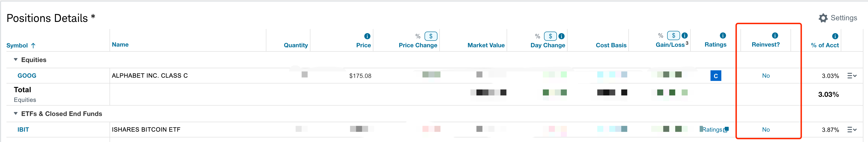The width and height of the screenshot is (868, 142).
Task: Open the Settings gear icon
Action: [823, 18]
